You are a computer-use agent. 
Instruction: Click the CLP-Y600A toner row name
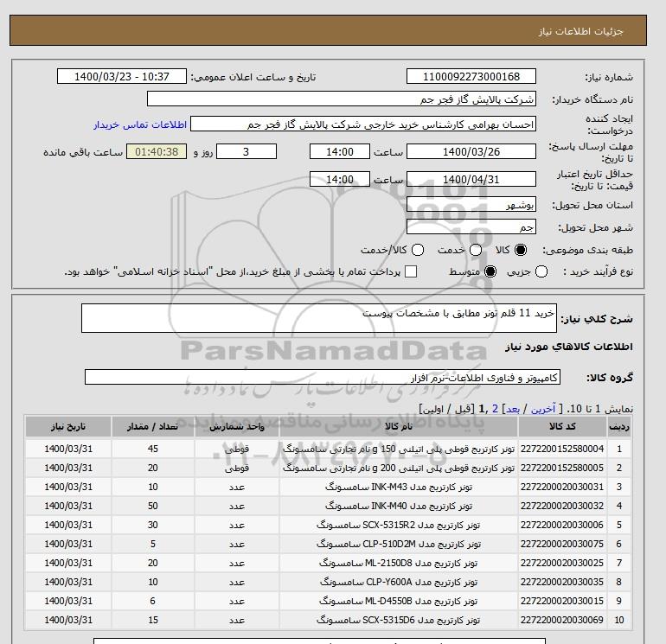[x=399, y=582]
